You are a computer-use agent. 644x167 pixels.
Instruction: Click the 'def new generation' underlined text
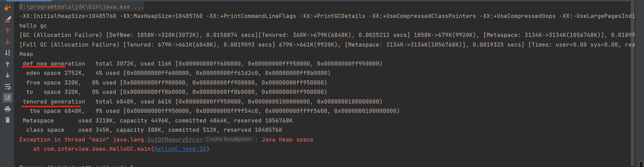(54, 64)
